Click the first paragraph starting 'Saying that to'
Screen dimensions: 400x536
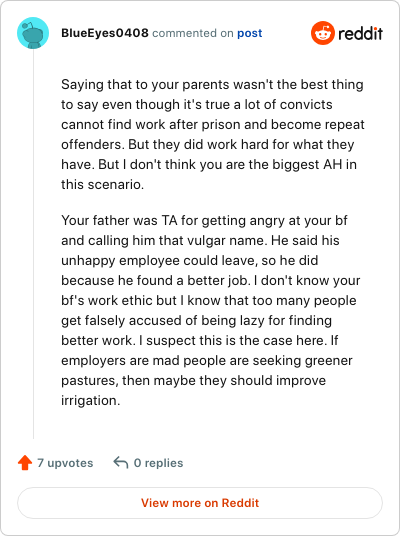tap(213, 134)
